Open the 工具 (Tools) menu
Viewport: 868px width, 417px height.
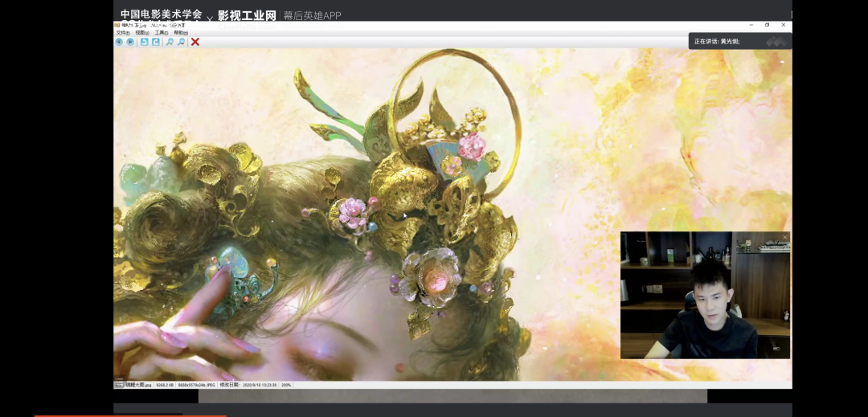(161, 33)
